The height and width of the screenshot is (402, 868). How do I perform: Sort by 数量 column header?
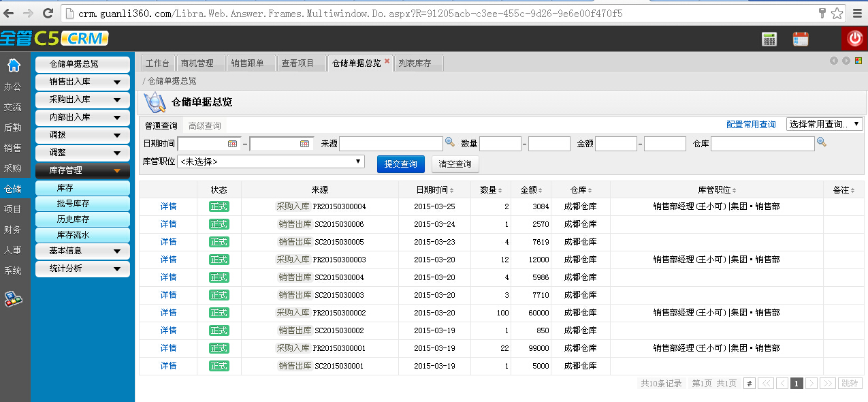[491, 190]
